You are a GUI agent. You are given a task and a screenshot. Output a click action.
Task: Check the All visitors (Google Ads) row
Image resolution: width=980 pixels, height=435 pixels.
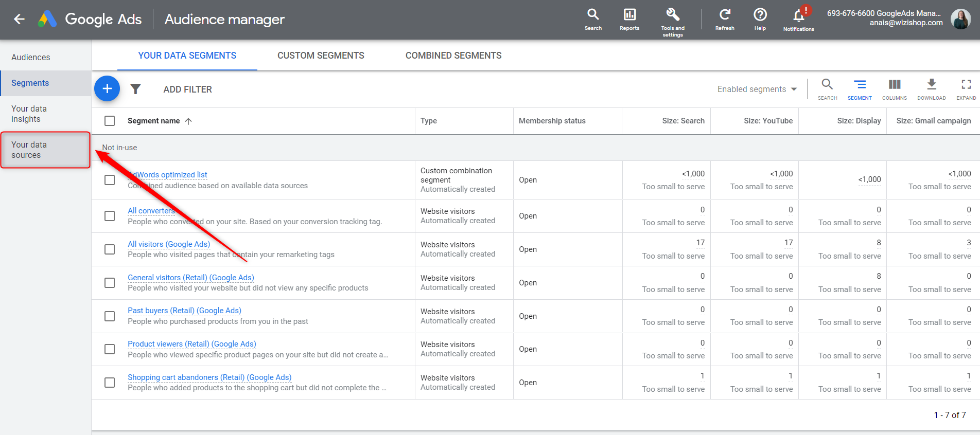[110, 249]
